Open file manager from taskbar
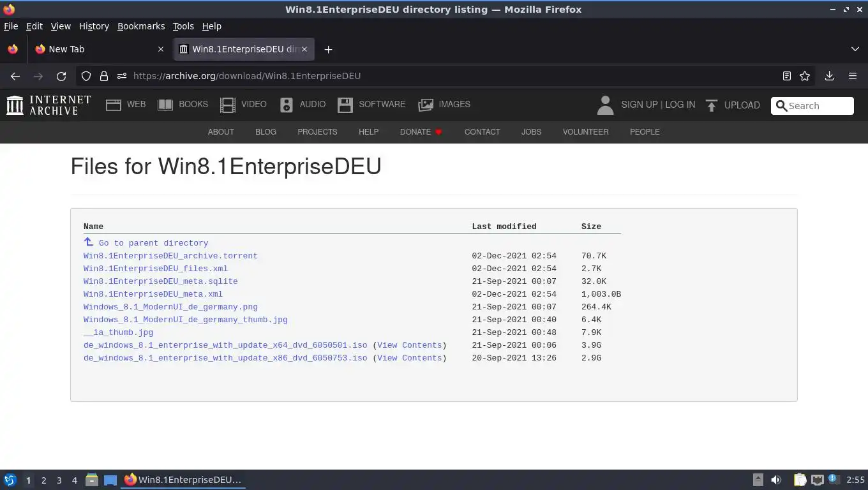 (x=92, y=480)
